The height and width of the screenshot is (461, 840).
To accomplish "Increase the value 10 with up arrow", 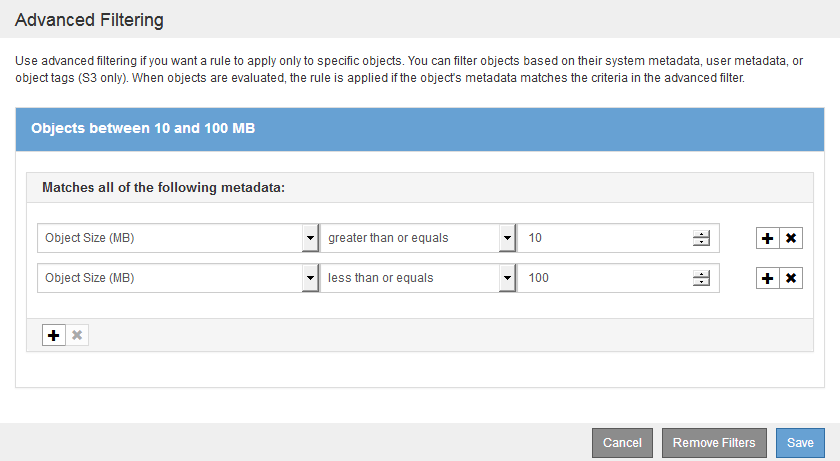I will 701,234.
